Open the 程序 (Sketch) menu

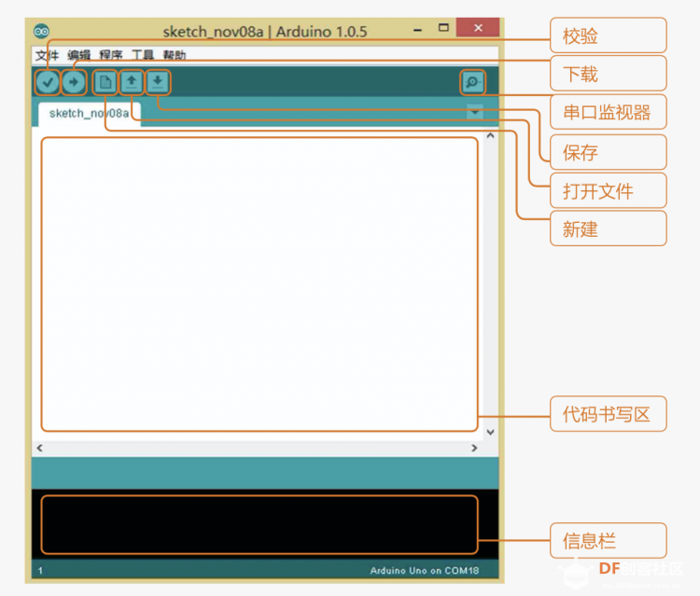click(x=111, y=55)
